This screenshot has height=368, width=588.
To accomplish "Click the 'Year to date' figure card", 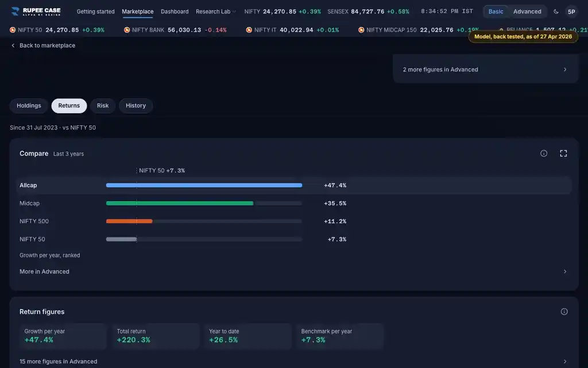I will [247, 336].
